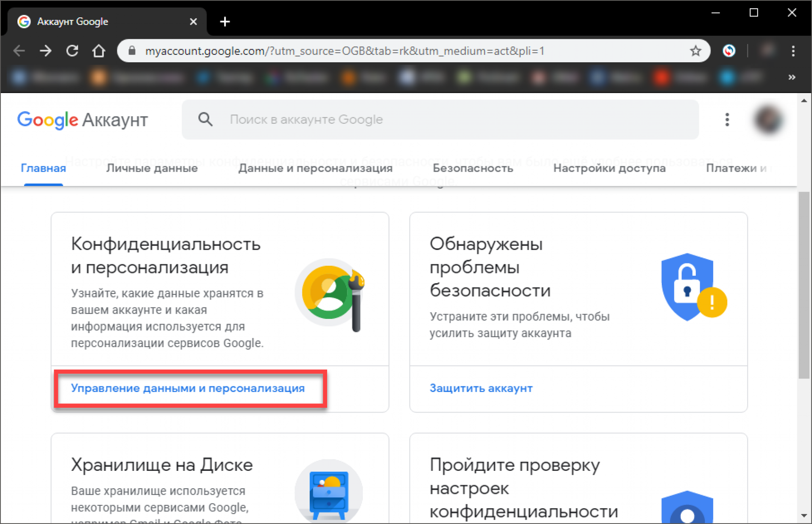
Task: Click the privacy checkup shield illustration
Action: [x=687, y=507]
